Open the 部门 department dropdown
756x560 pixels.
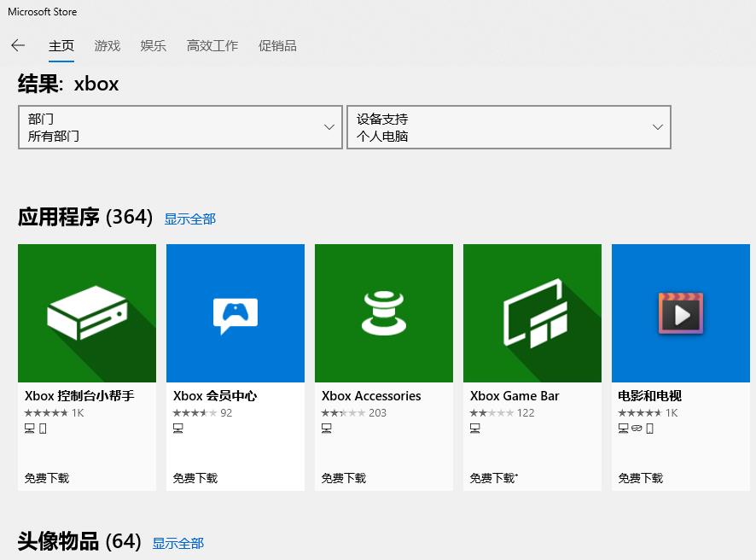pyautogui.click(x=180, y=126)
